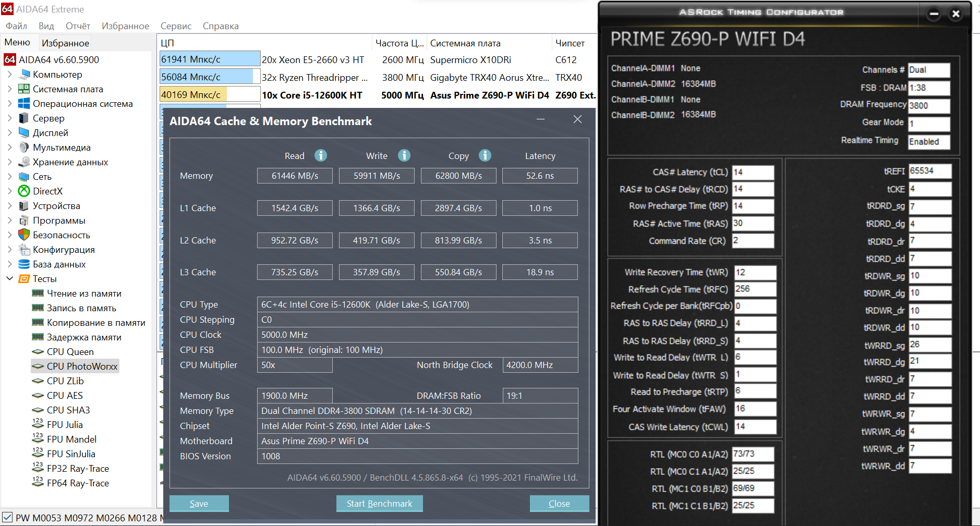Open the Вид menu
This screenshot has height=526, width=980.
pos(46,26)
